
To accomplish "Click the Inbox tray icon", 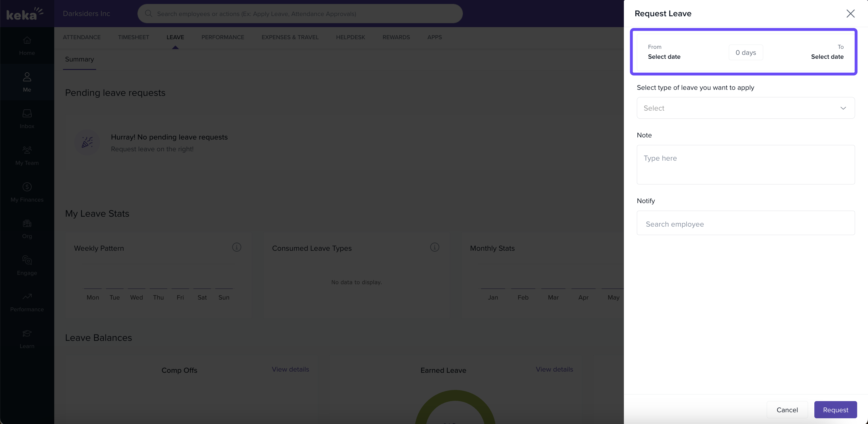I will 27,114.
